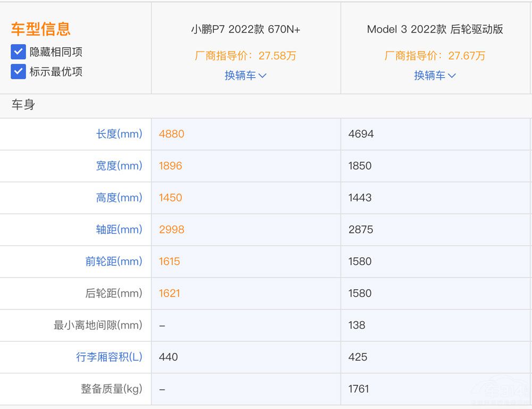Click the Model 3 ground clearance 138
Screen dimensions: 532x409
pos(356,325)
